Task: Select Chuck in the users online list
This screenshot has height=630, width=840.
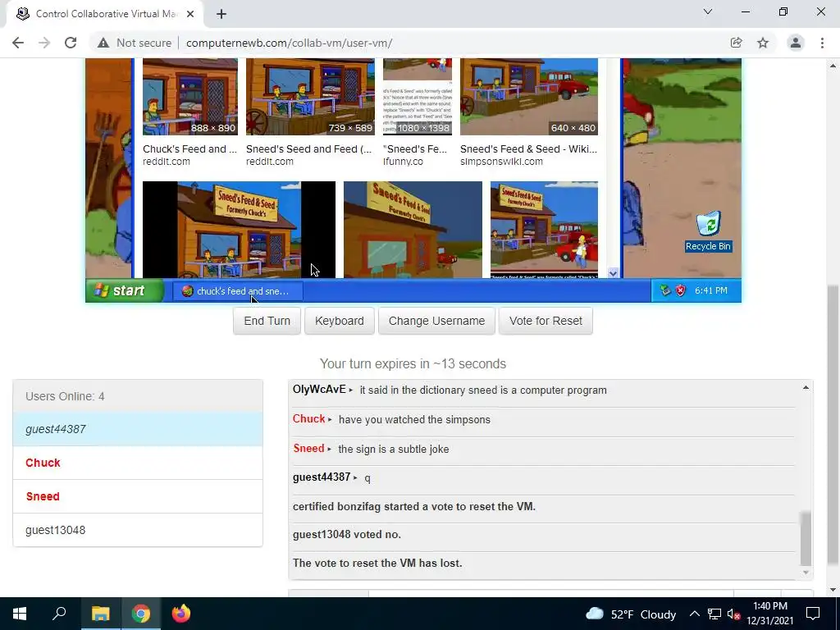Action: 138,463
